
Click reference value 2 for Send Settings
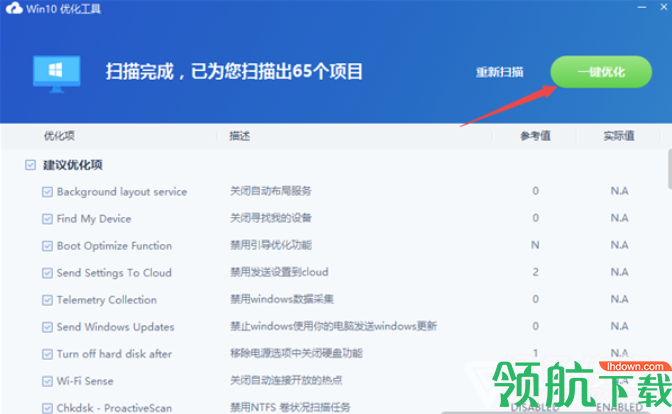coord(535,272)
